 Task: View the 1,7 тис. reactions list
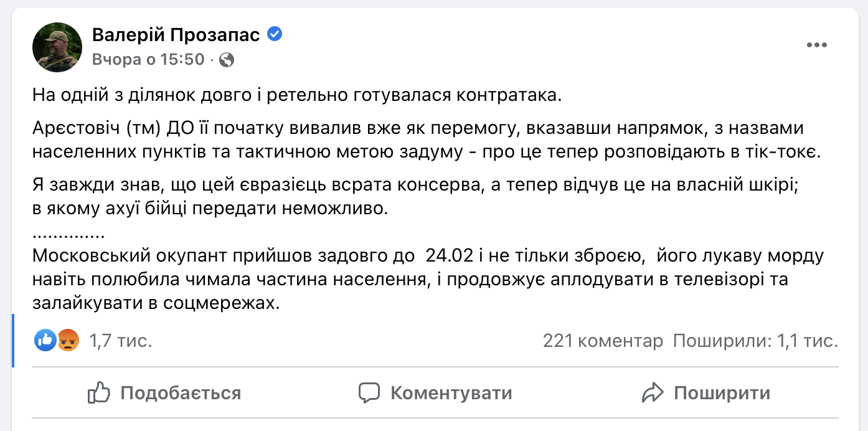point(121,341)
